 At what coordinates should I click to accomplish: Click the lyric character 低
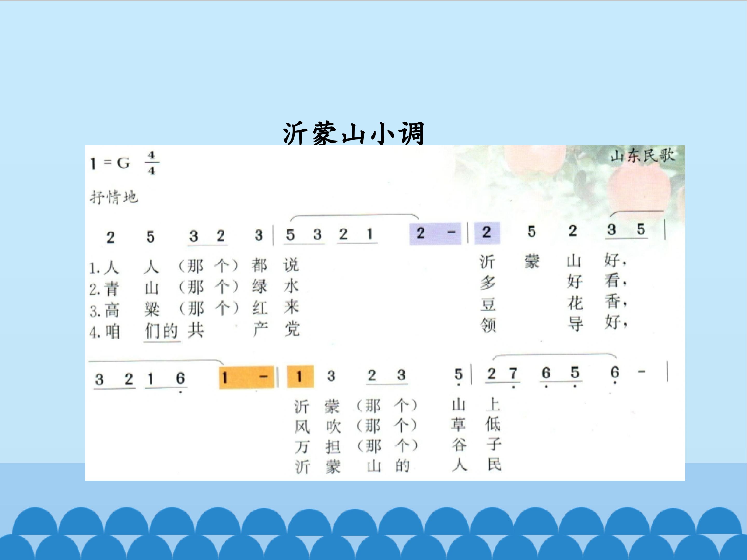(x=493, y=424)
